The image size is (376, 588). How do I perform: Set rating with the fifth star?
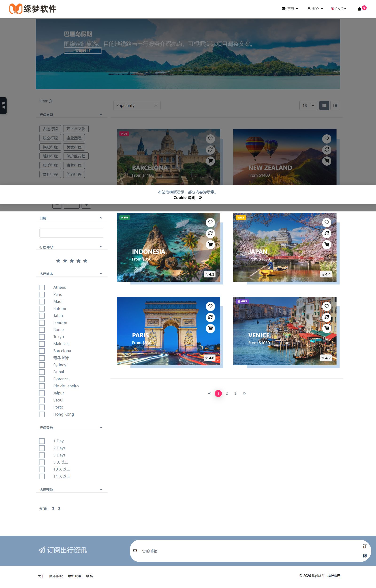point(85,261)
